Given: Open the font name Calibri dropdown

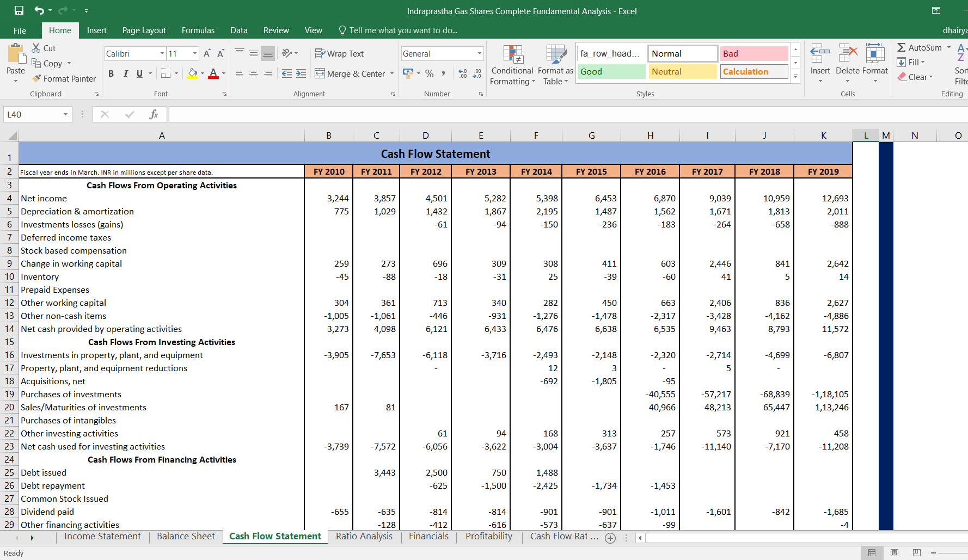Looking at the screenshot, I should click(162, 53).
